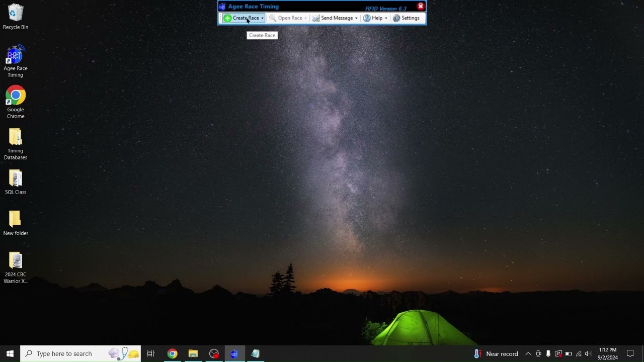644x362 pixels.
Task: Click Agee Race Timing taskbar button
Action: [x=234, y=353]
